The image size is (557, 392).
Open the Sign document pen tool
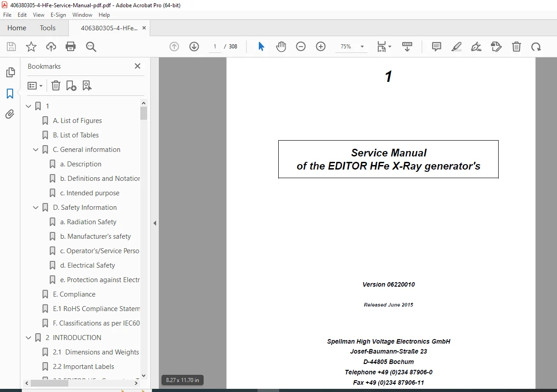(476, 47)
